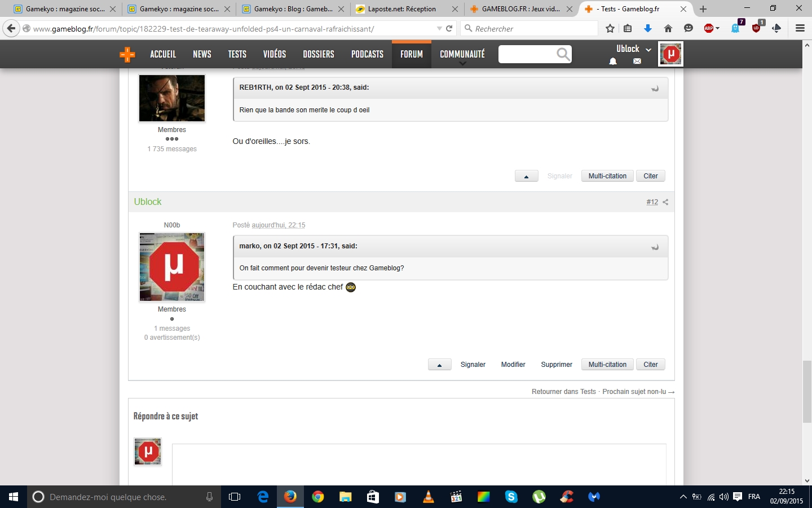Open Firefox hamburger menu
Viewport: 812px width, 508px height.
800,28
